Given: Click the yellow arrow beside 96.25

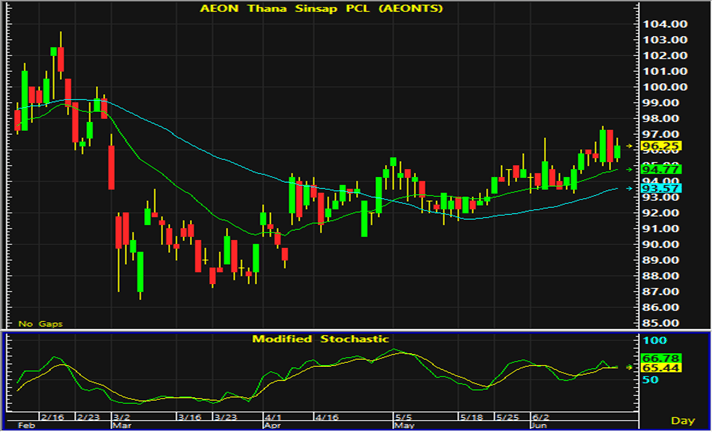Looking at the screenshot, I should click(x=629, y=146).
